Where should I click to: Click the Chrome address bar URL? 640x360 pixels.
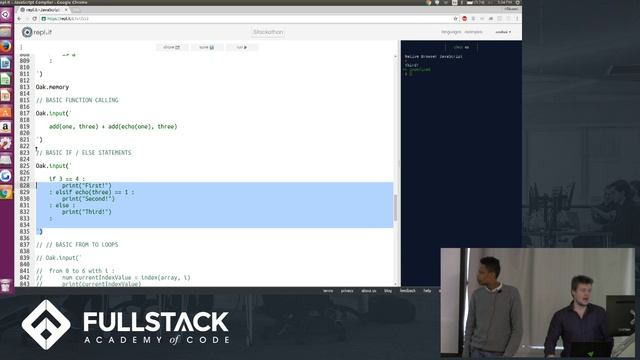[67, 19]
